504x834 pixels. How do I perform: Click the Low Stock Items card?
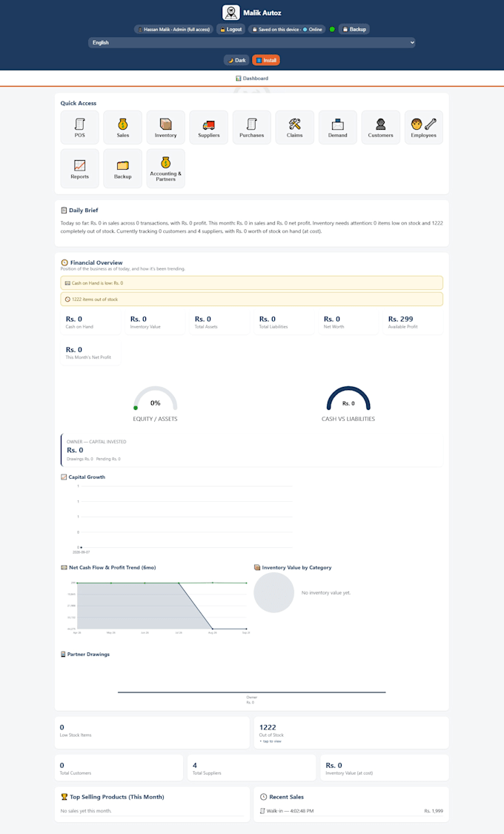point(152,732)
